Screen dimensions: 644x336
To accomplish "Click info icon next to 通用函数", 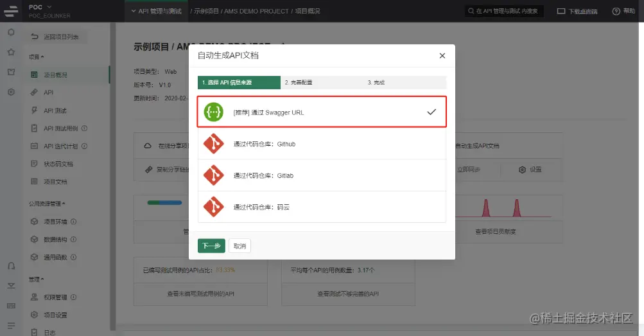I will pos(74,257).
